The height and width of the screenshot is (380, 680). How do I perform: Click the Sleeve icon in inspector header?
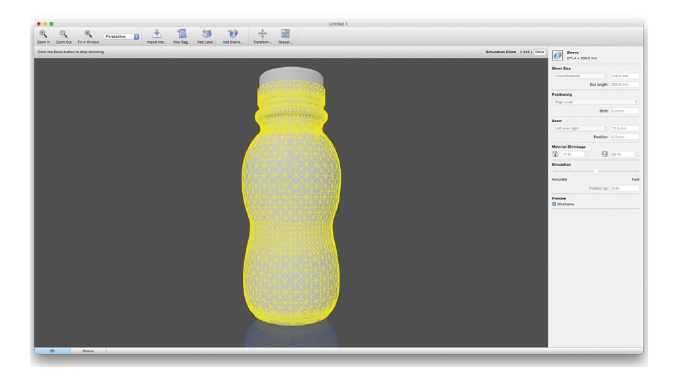tap(558, 55)
